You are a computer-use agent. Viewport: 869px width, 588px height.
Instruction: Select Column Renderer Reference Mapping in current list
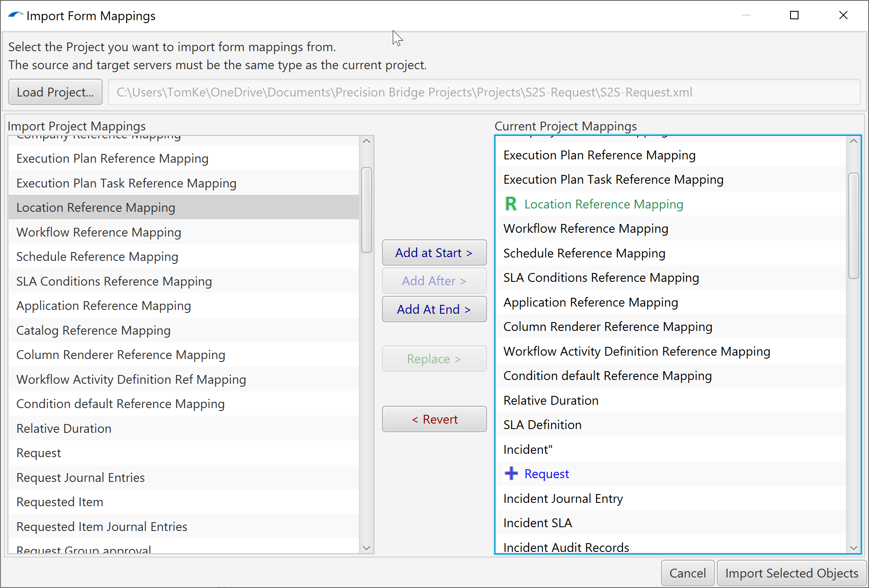(x=671, y=326)
